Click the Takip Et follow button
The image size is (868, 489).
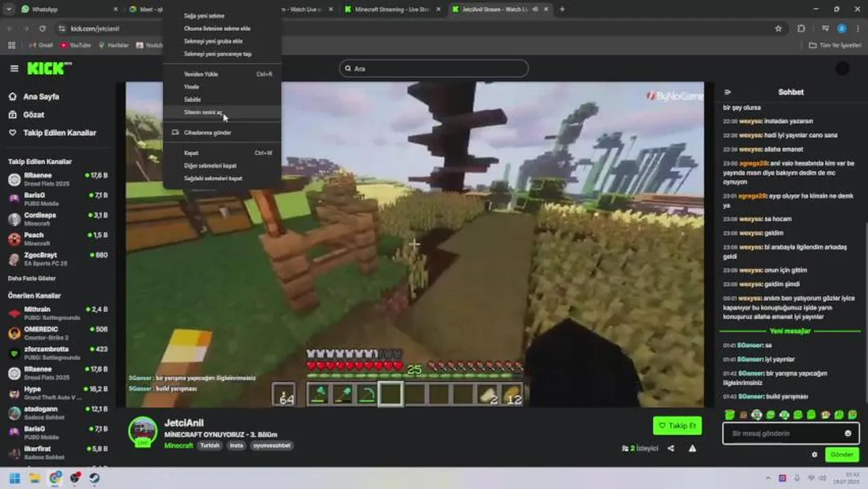tap(677, 426)
